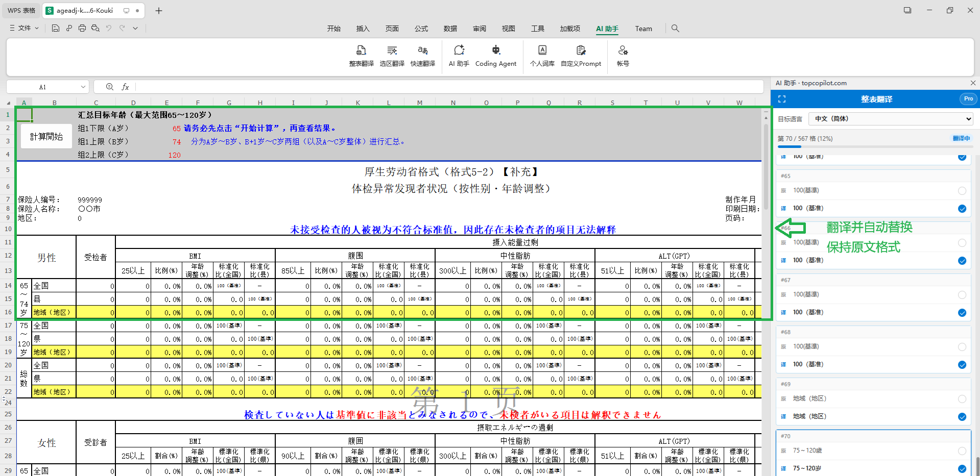Launch the Coding Agent tool
Screen dimensions: 980x476
[496, 56]
